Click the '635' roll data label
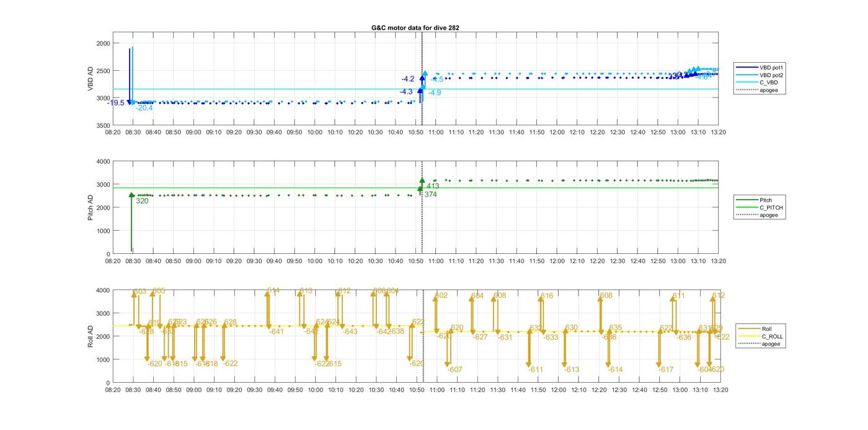868x430 pixels. point(615,328)
